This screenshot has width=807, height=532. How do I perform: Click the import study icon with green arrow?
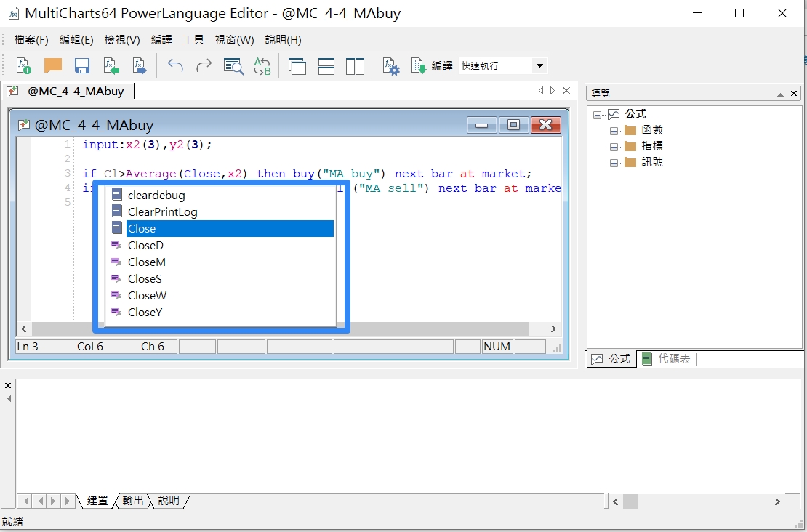pos(111,66)
